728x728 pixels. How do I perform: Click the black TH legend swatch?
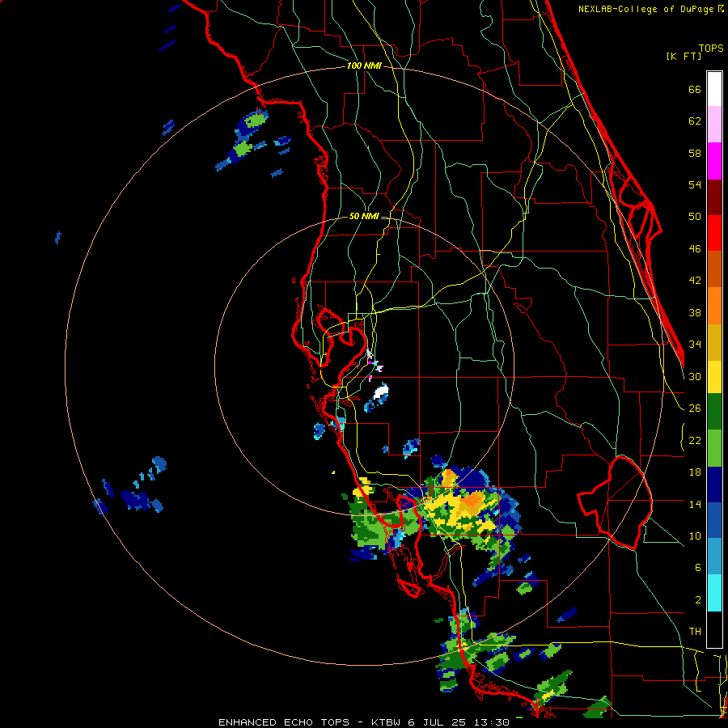coord(714,629)
